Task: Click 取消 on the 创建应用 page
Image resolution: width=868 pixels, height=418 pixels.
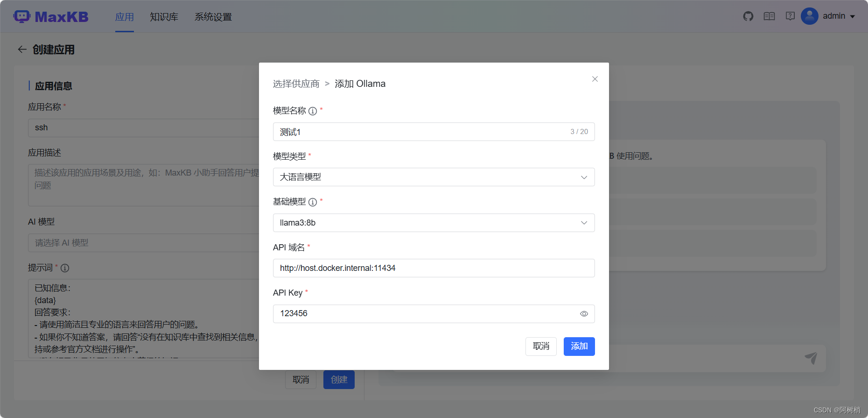Action: point(301,380)
